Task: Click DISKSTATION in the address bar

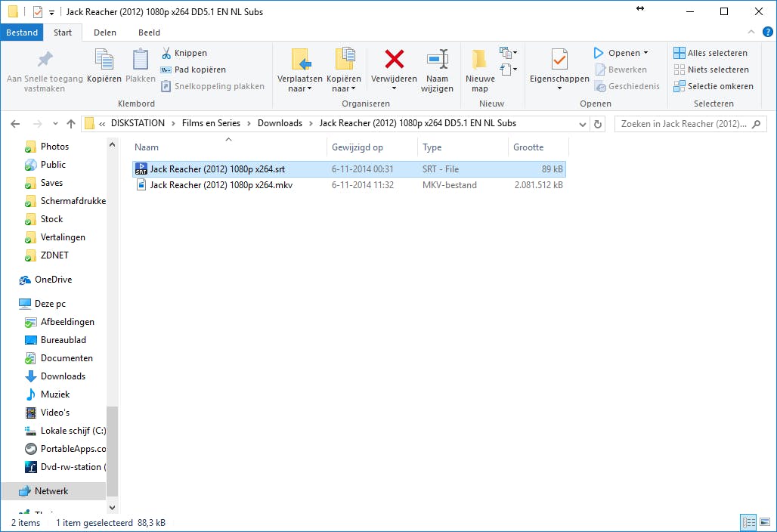Action: click(x=138, y=123)
